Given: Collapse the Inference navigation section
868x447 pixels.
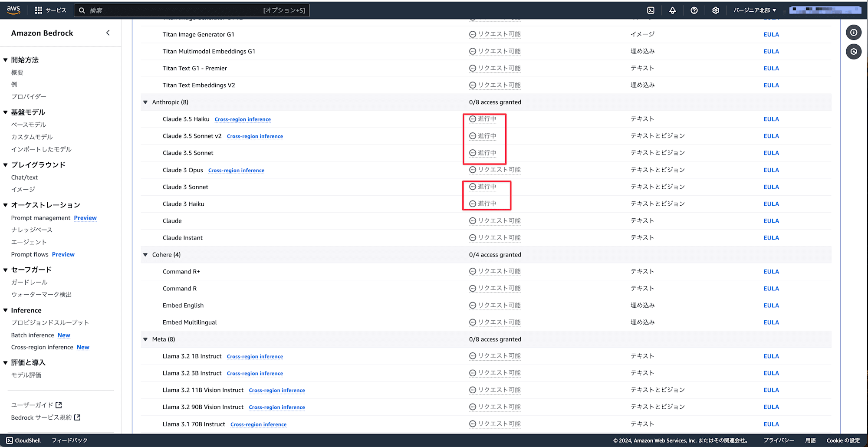Looking at the screenshot, I should [x=6, y=310].
